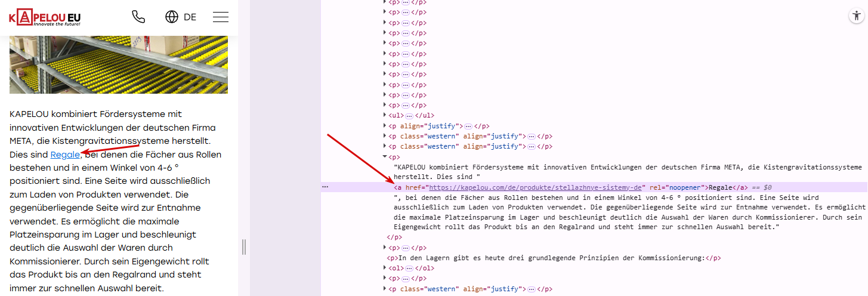868x296 pixels.
Task: Click ellipsis badge inside ol element
Action: (409, 268)
